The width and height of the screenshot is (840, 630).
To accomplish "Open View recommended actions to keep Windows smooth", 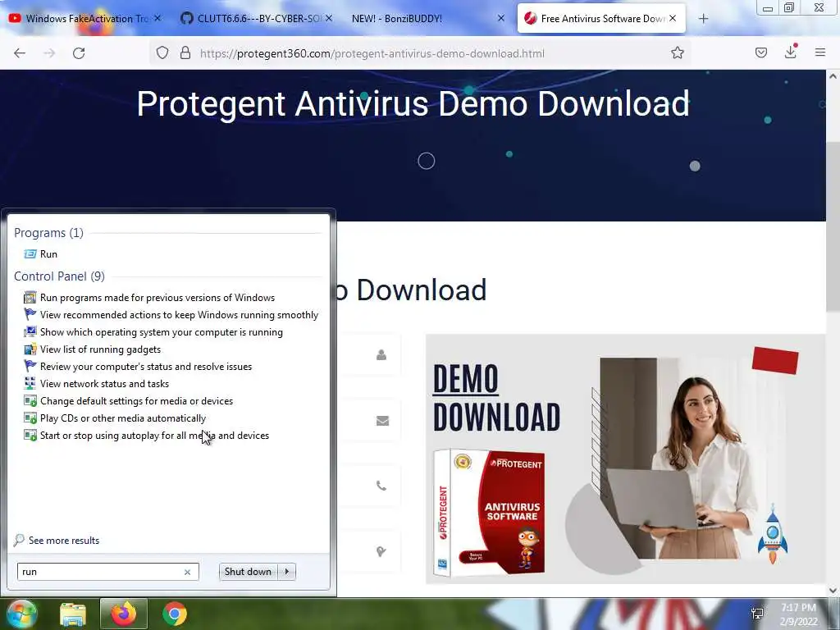I will (169, 315).
